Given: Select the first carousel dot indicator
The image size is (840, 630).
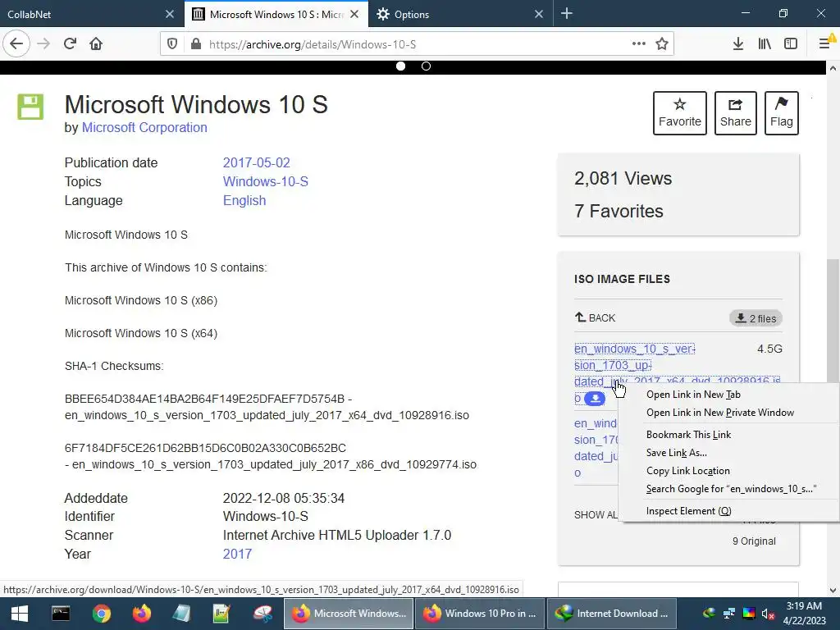Looking at the screenshot, I should tap(400, 66).
